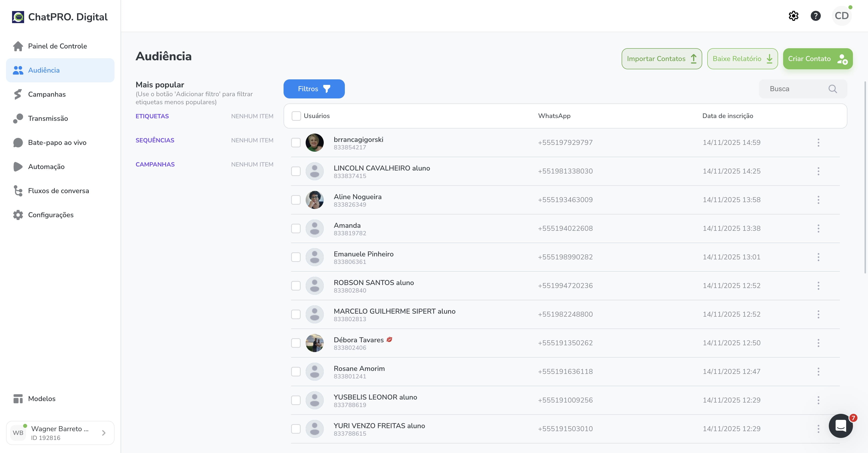The image size is (868, 453).
Task: Click the Importar Contatos button
Action: point(662,59)
